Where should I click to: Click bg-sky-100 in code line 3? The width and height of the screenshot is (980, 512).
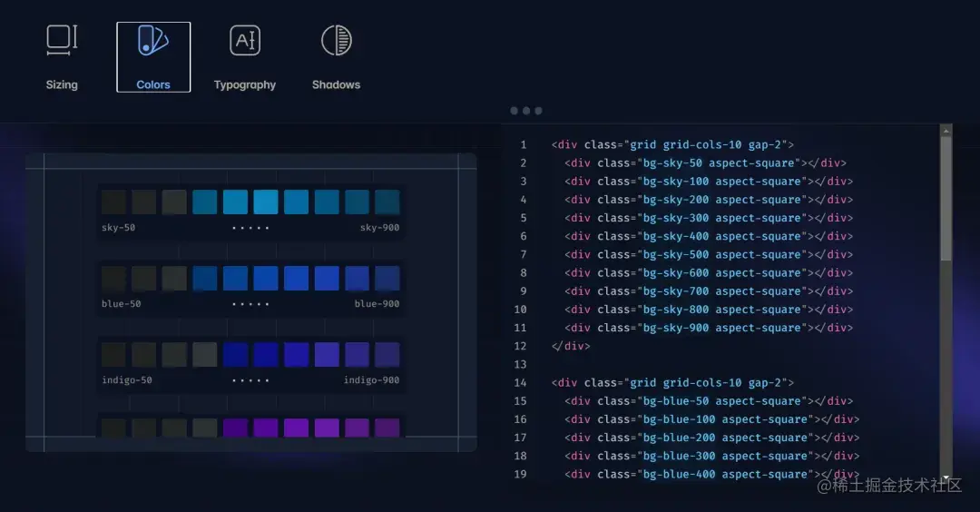(x=676, y=182)
